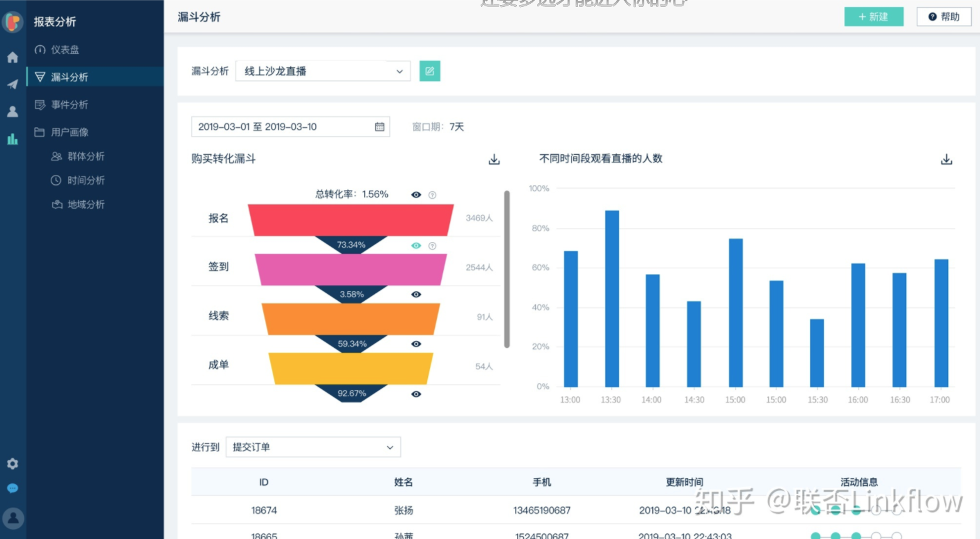Open 仪表盘 in the sidebar

tap(65, 50)
